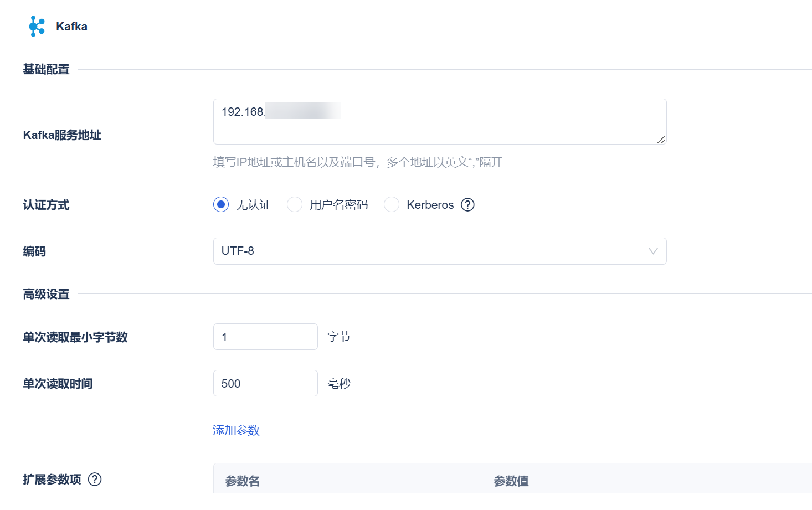Viewport: 812px width, 510px height.
Task: Select the Kerberos radio button
Action: click(x=392, y=205)
